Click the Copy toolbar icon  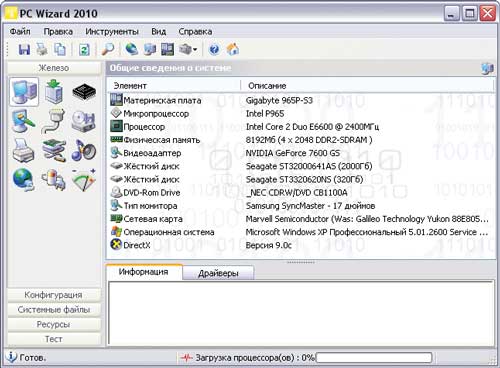60,50
